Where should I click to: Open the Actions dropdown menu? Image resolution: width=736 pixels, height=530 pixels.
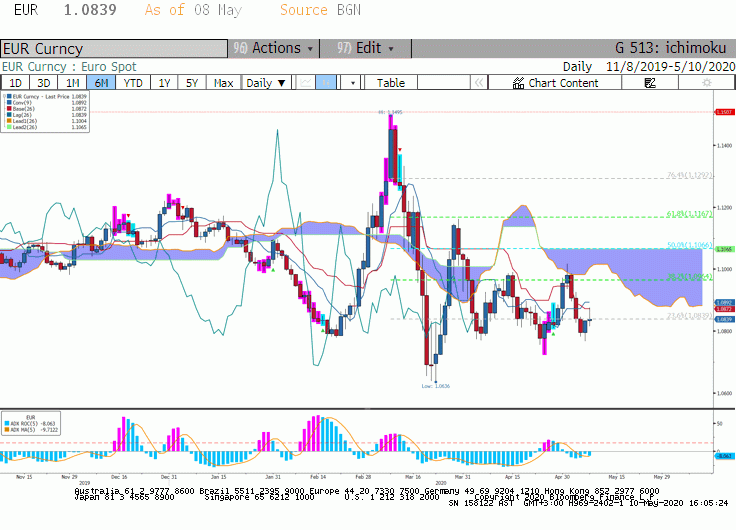(273, 48)
